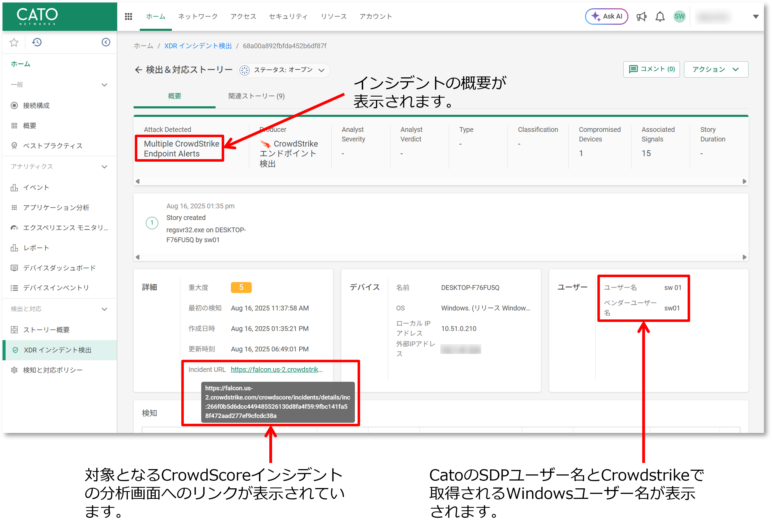Open the recent history clock icon

[37, 42]
